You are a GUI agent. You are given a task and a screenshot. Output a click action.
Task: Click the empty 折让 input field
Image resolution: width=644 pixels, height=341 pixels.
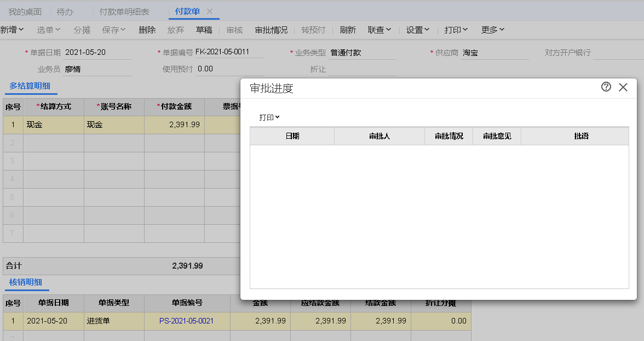[363, 69]
